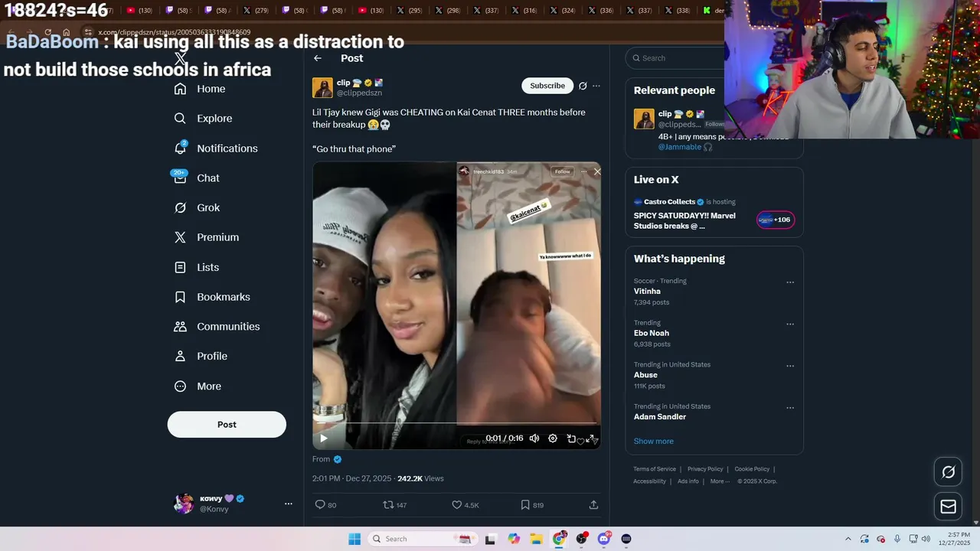This screenshot has height=551, width=980.
Task: Open the Privacy Policy link
Action: pos(705,469)
